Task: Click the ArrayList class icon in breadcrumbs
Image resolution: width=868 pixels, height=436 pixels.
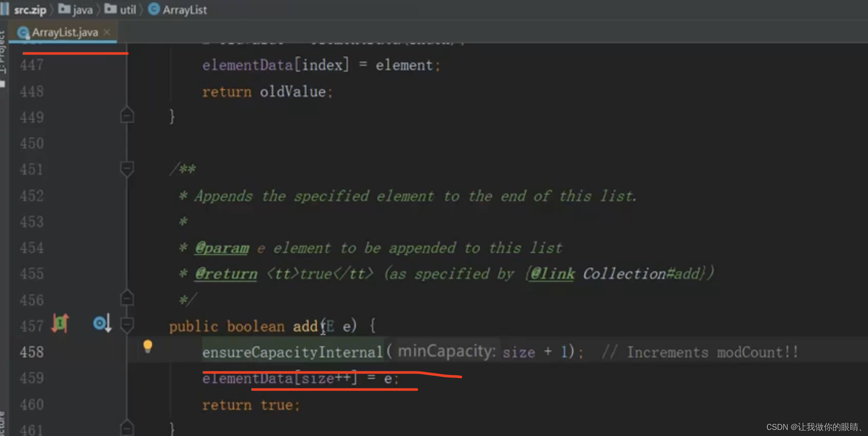Action: click(x=154, y=9)
